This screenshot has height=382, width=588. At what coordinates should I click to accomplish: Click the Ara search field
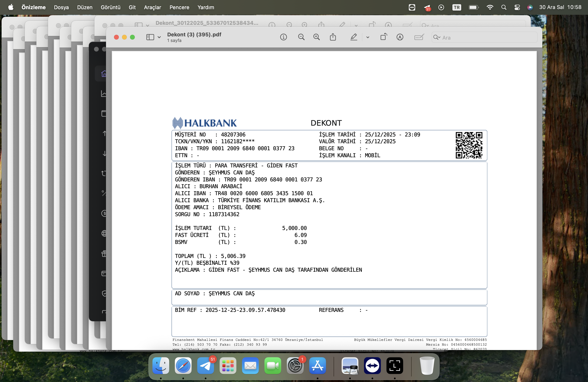[484, 38]
